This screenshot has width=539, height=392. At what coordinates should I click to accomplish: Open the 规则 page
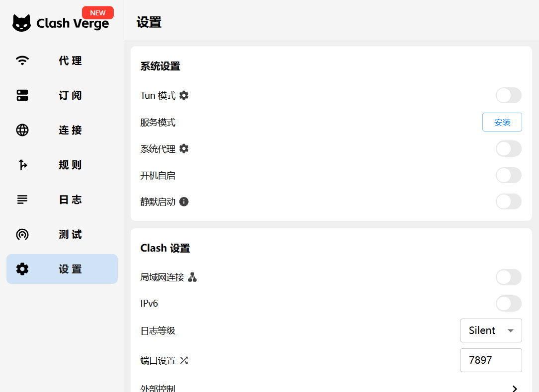(x=62, y=165)
